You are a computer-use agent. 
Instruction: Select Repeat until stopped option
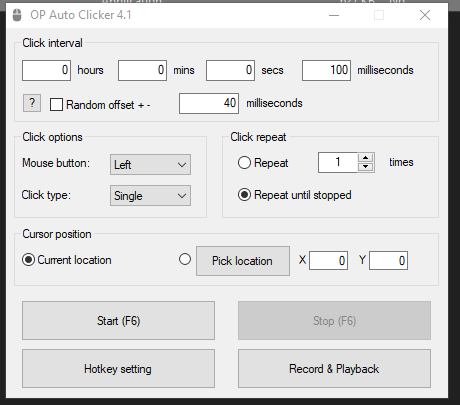(x=244, y=195)
